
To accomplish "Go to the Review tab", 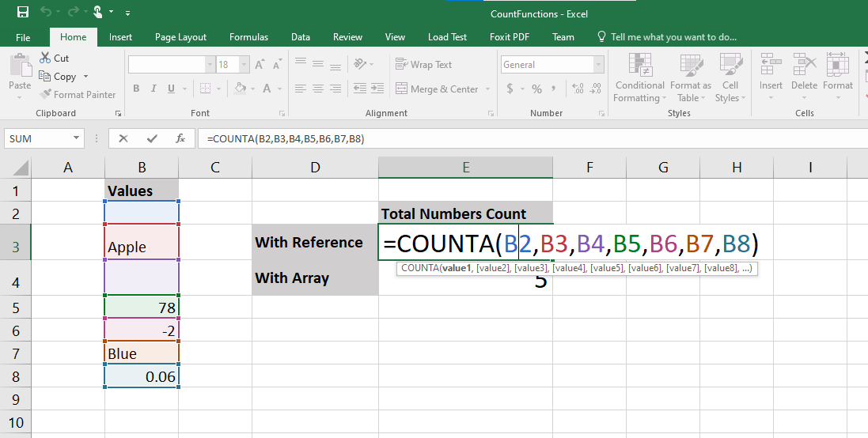I will point(347,37).
